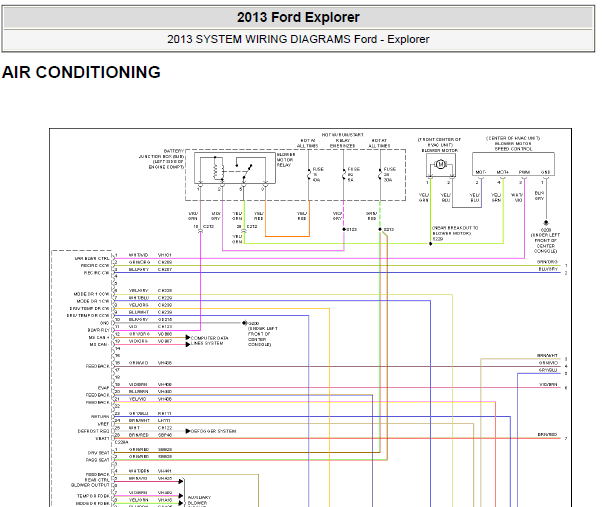
Task: Click the 5A fuse symbol
Action: pos(343,174)
